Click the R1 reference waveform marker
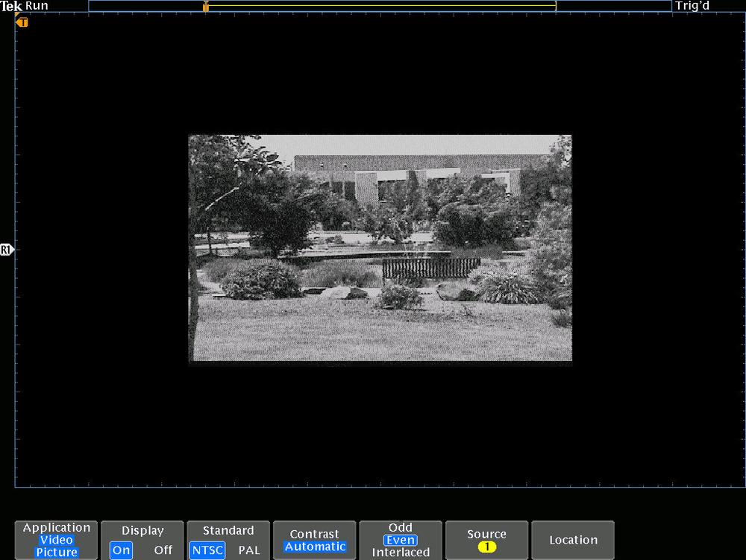The height and width of the screenshot is (560, 746). (7, 250)
